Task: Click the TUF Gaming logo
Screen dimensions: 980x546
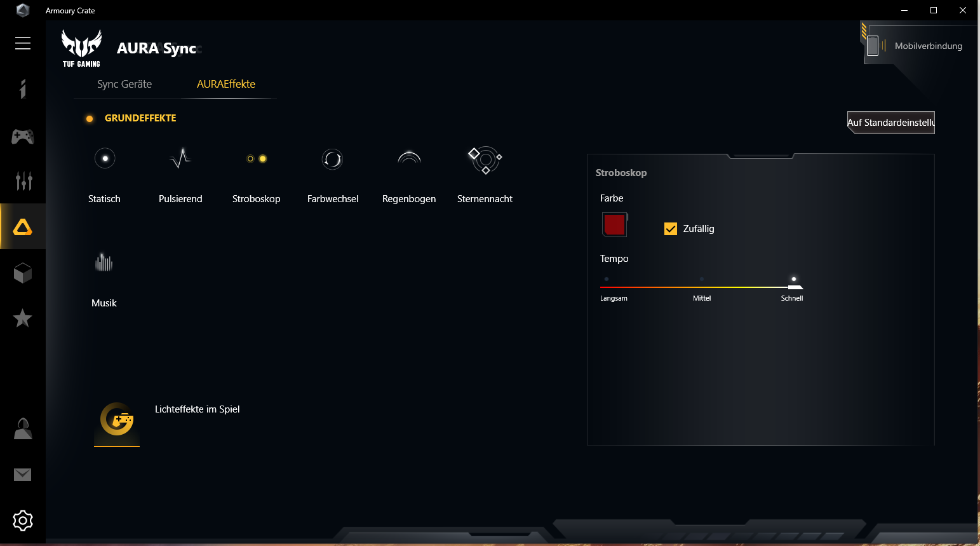Action: (x=81, y=48)
